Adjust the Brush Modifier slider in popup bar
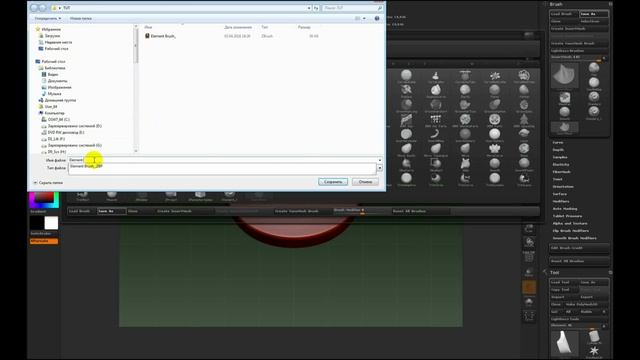Viewport: 640px width, 360px height. coord(361,211)
